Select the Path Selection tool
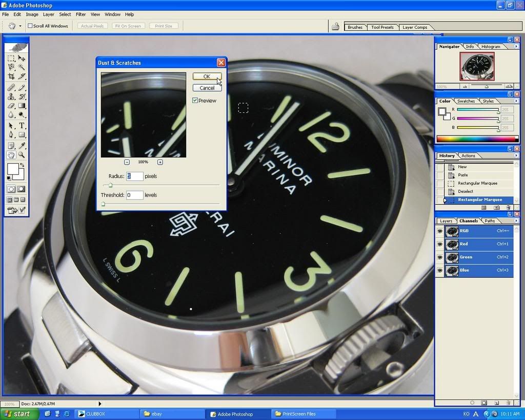 [11, 126]
